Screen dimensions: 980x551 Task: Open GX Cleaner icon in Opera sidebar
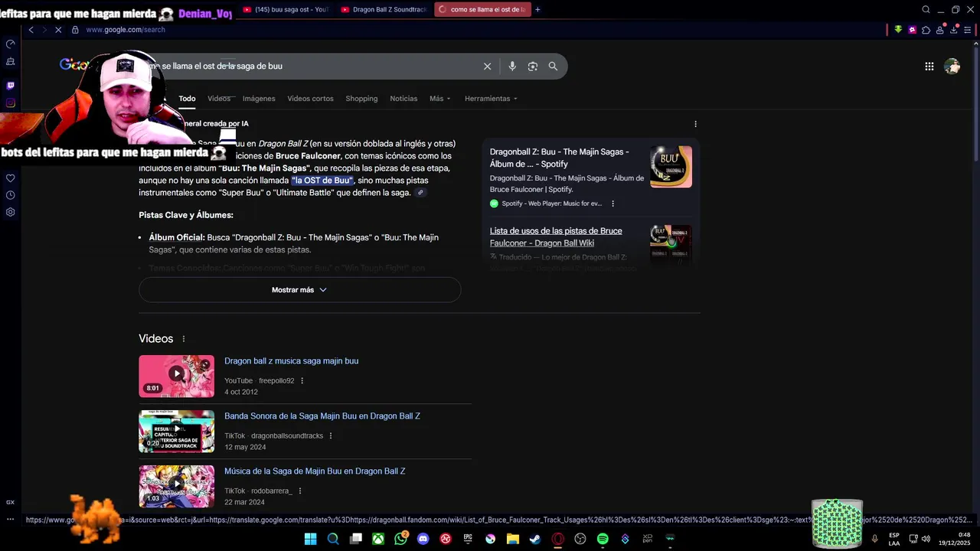[11, 61]
